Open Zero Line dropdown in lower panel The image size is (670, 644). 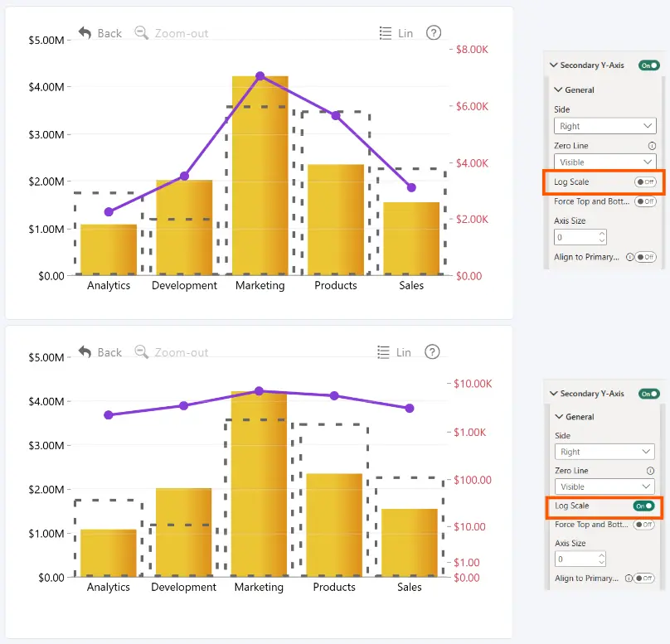pos(604,487)
